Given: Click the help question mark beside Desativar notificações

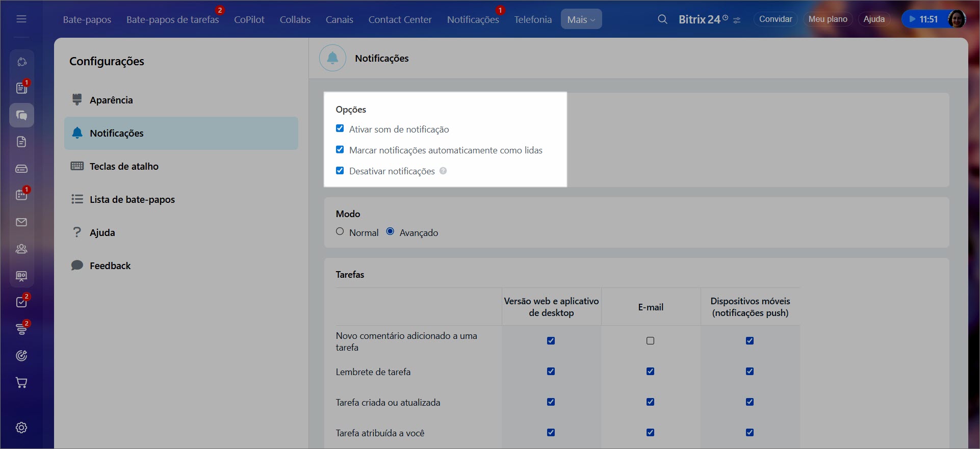Looking at the screenshot, I should coord(443,171).
